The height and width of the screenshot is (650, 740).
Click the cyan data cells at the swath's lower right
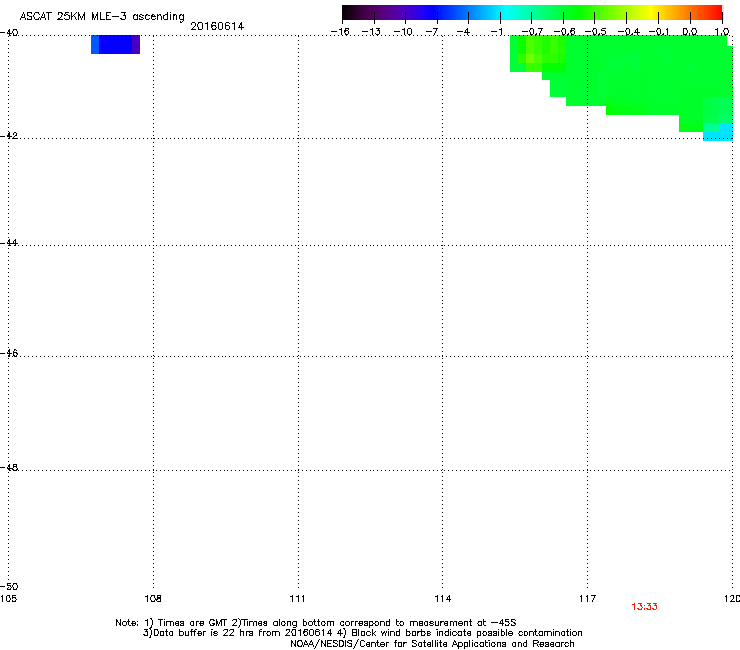tap(718, 132)
